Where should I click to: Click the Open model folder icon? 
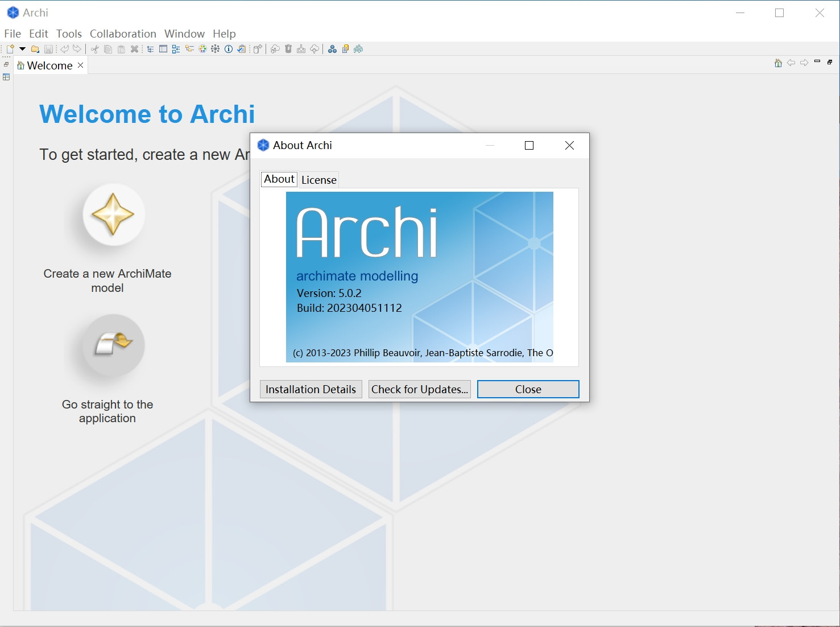tap(35, 49)
